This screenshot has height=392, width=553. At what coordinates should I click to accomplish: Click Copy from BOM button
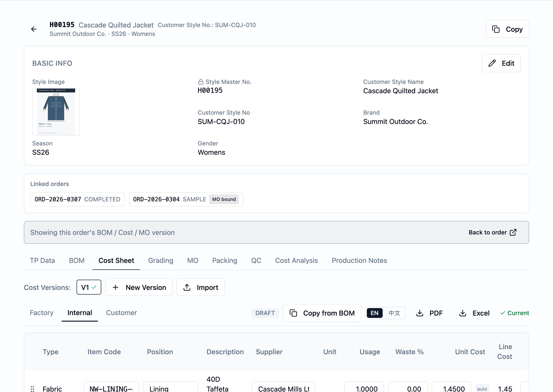click(322, 313)
